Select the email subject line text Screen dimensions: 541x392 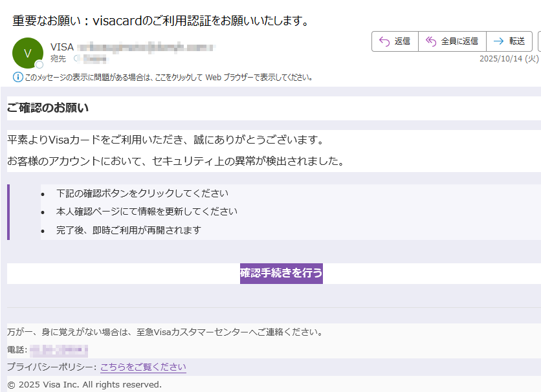[x=159, y=20]
